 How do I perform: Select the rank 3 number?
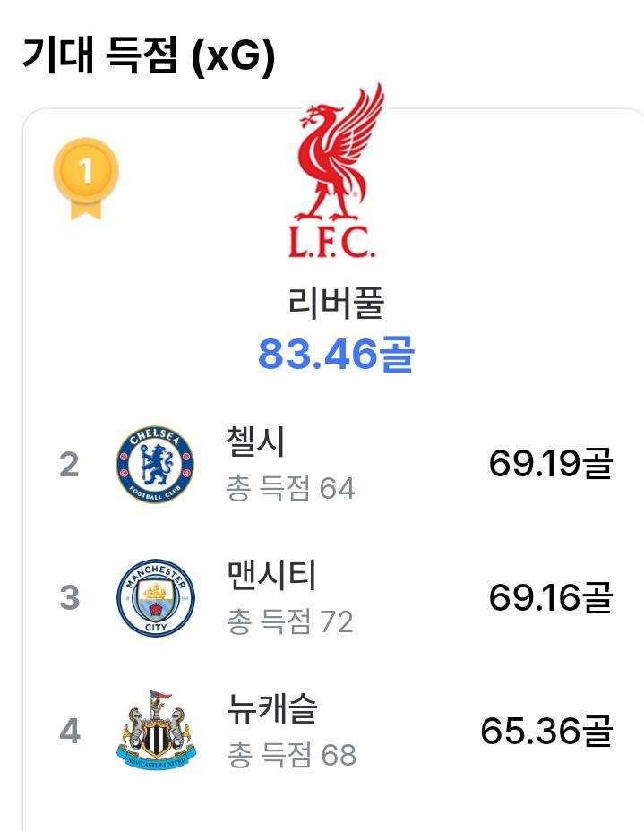coord(70,598)
